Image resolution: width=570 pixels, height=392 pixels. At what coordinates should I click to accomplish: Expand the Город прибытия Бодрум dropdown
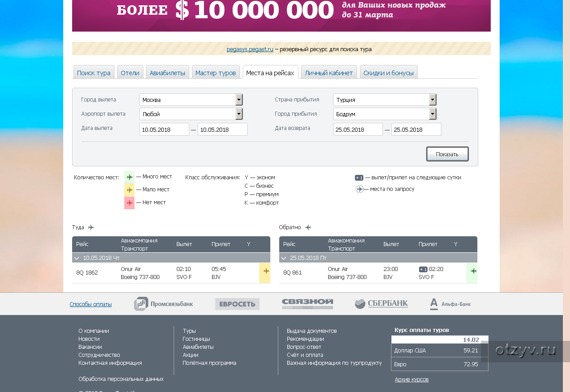click(x=432, y=114)
